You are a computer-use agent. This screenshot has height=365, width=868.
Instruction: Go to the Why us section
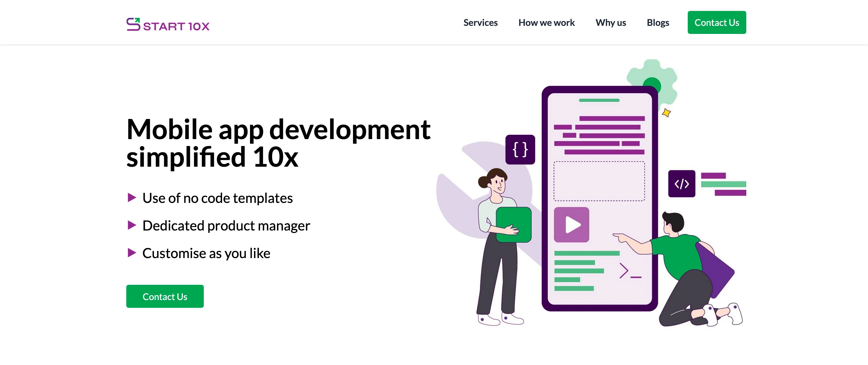pyautogui.click(x=610, y=23)
